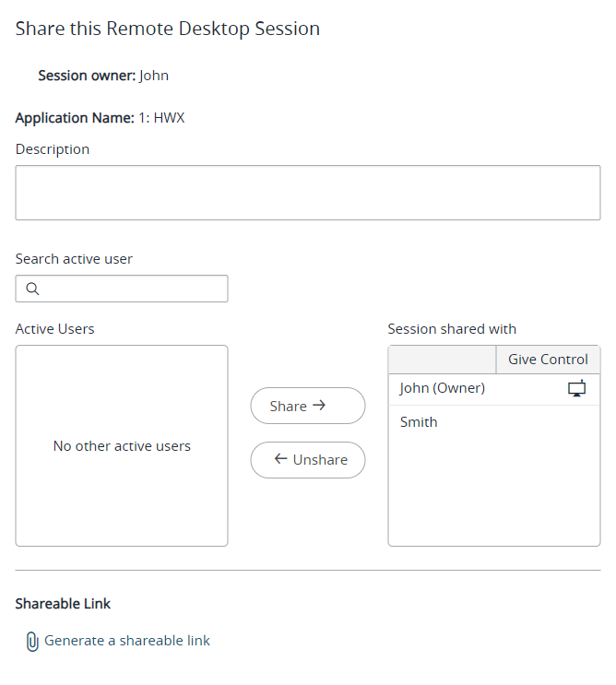
Task: Click the left arrow on the Unshare button
Action: (280, 459)
